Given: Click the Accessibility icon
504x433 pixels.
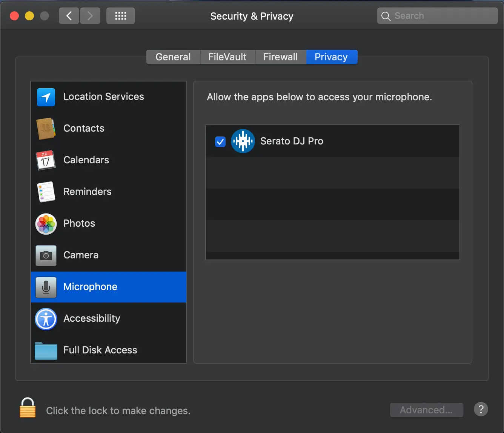Looking at the screenshot, I should tap(46, 319).
